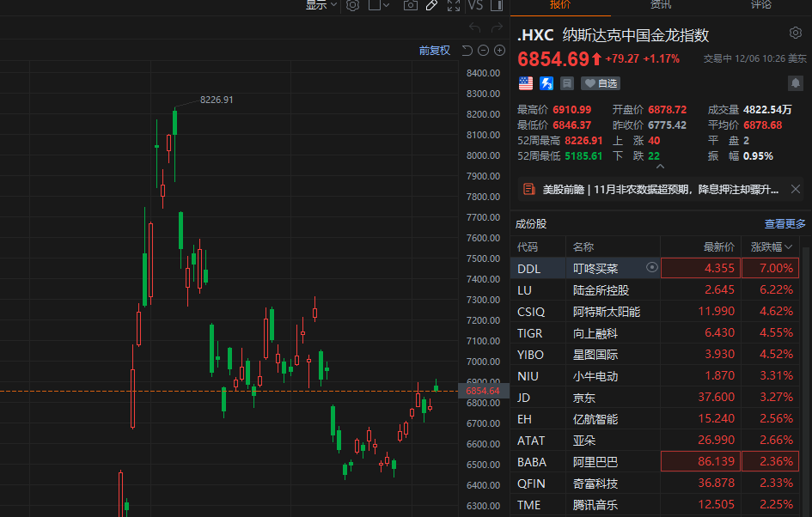
Task: Open chart settings gear in toolbar
Action: (x=352, y=5)
